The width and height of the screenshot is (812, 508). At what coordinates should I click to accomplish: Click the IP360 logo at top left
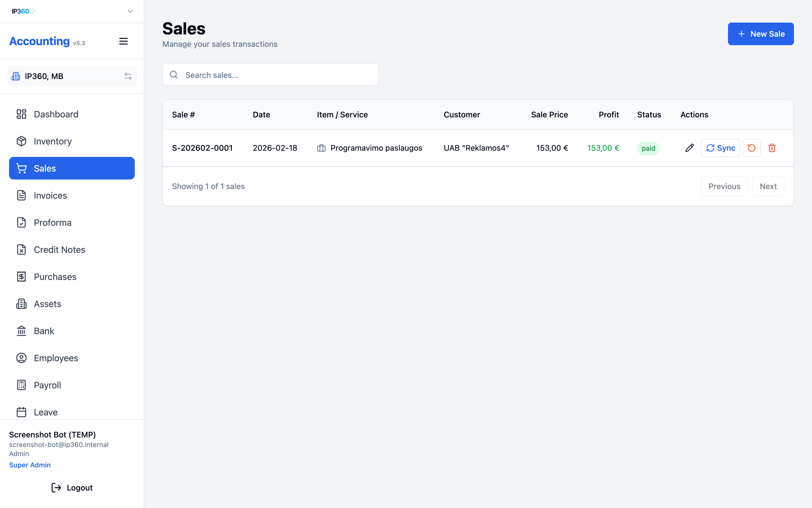(23, 11)
